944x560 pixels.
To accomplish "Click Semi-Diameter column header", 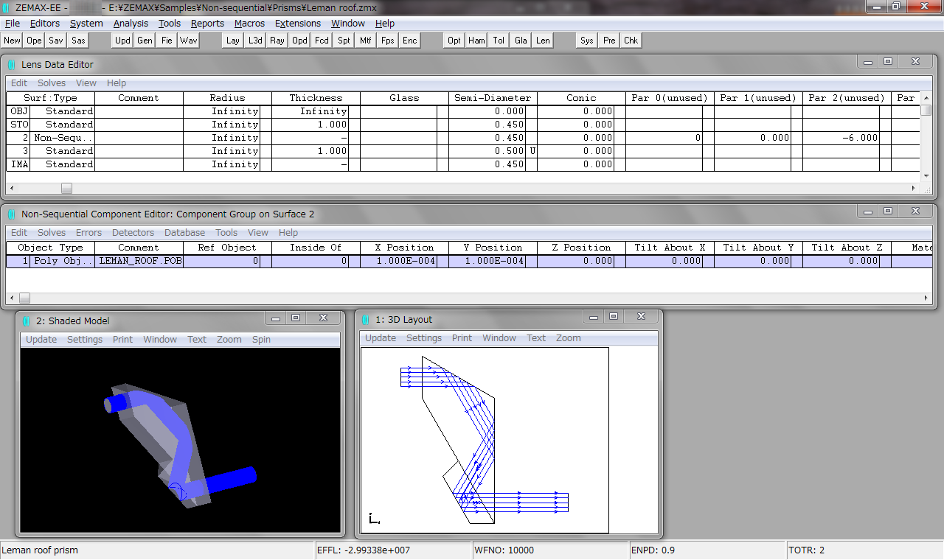I will pos(493,98).
